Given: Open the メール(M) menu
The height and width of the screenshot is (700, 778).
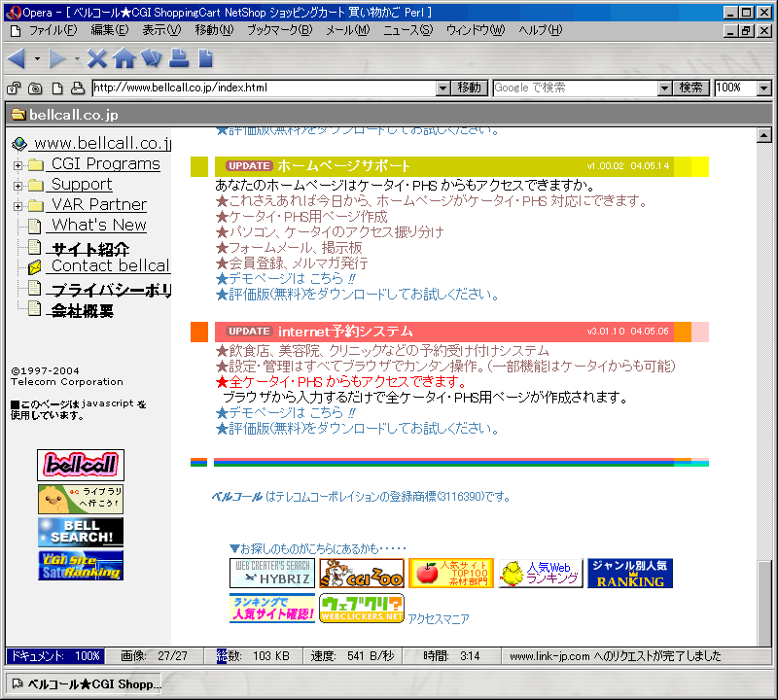Looking at the screenshot, I should click(x=348, y=30).
